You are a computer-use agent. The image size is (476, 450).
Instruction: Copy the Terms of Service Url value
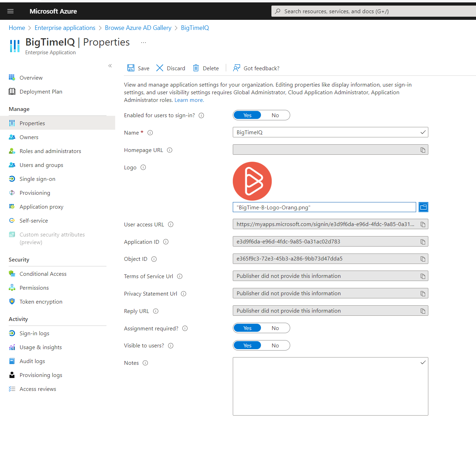pos(423,276)
